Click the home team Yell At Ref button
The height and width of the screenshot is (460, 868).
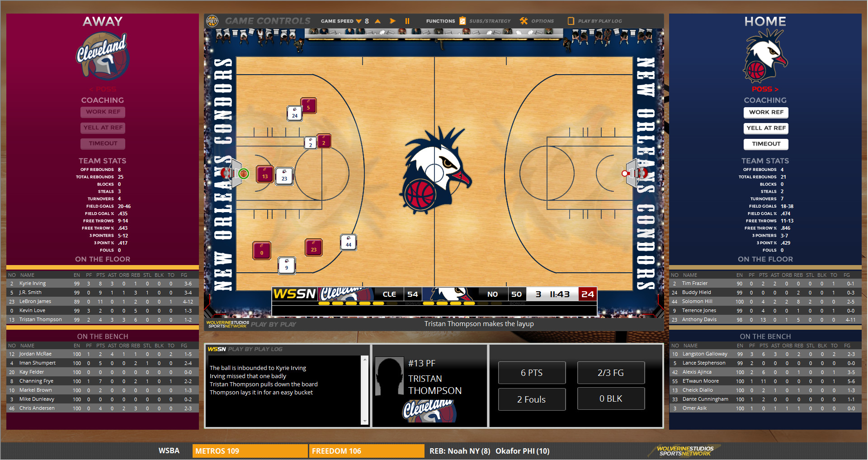(x=766, y=128)
